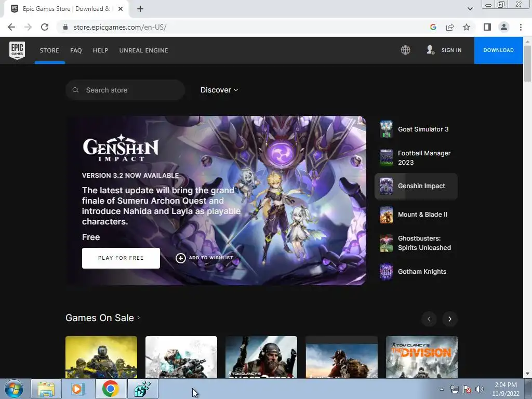Open the cube-icon app in the taskbar
The image size is (532, 399).
click(142, 389)
